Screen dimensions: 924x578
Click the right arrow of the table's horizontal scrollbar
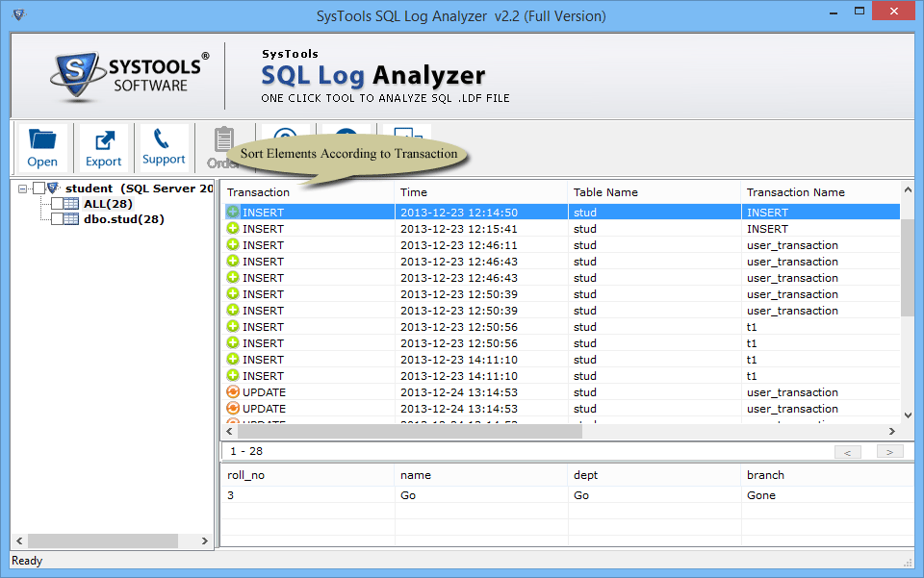point(892,432)
